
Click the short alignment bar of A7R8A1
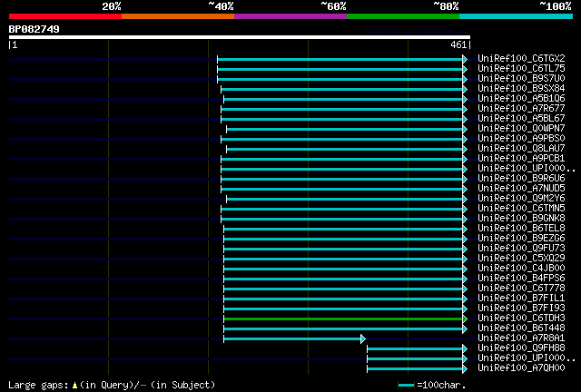point(292,339)
